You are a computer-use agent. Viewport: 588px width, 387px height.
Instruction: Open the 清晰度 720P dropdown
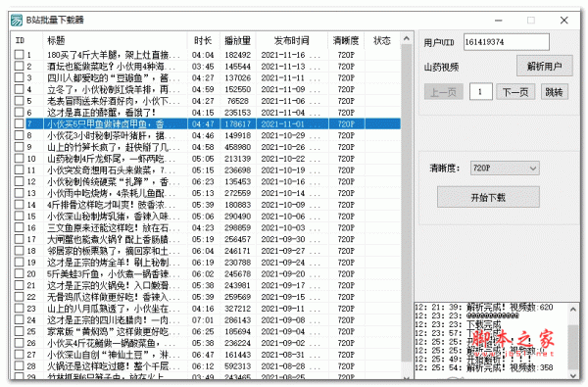pos(505,168)
